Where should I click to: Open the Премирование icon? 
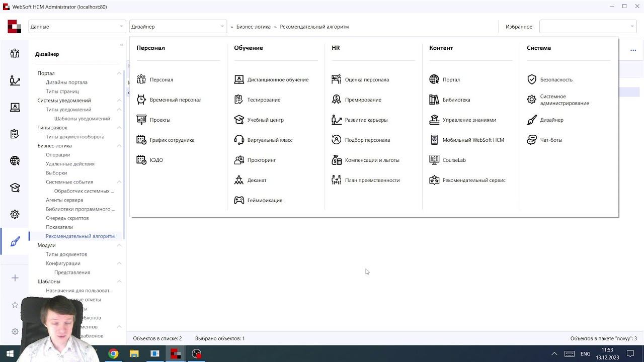pos(337,100)
